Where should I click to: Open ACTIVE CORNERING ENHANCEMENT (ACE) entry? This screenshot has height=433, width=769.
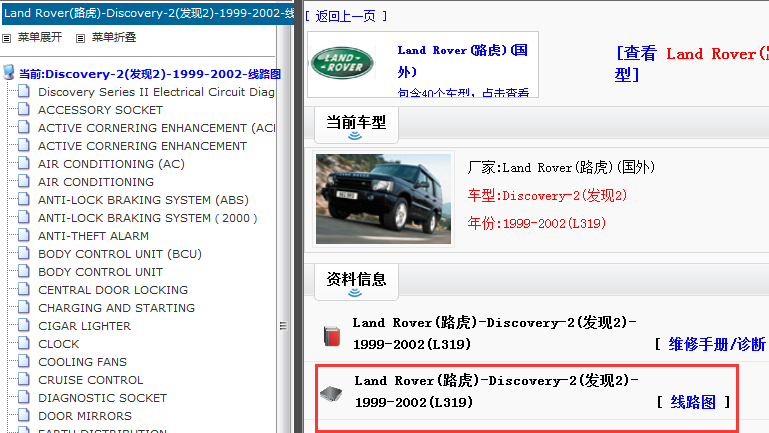tap(156, 128)
